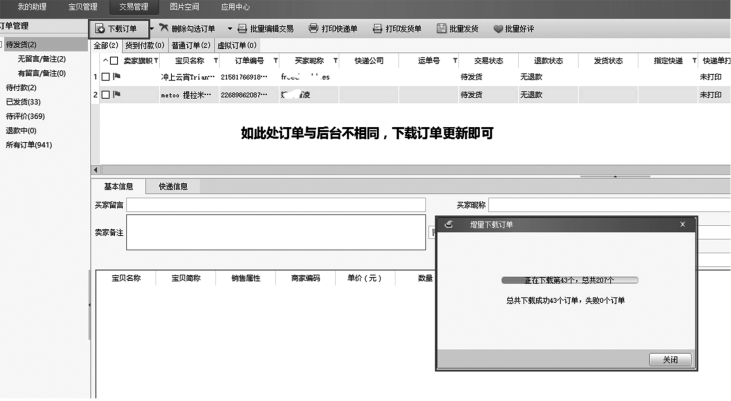Close the 增量下载订单 dialog with X
The width and height of the screenshot is (731, 401).
[683, 224]
